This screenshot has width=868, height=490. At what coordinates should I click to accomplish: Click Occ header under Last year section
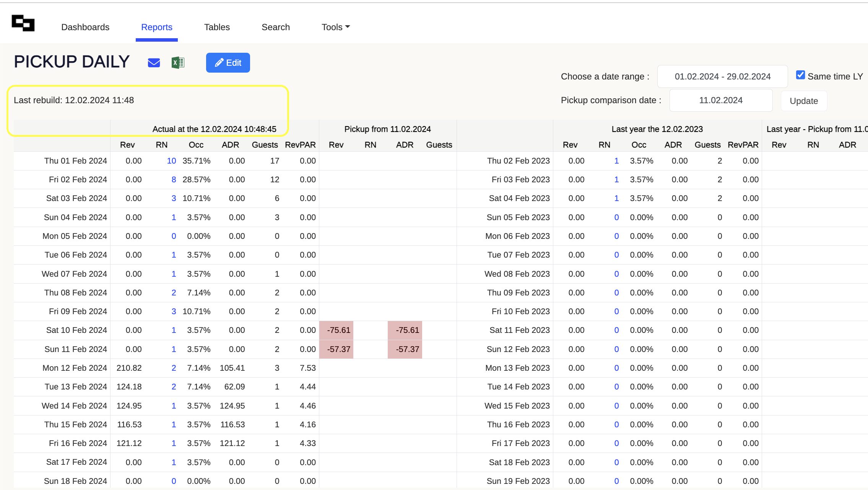point(639,145)
